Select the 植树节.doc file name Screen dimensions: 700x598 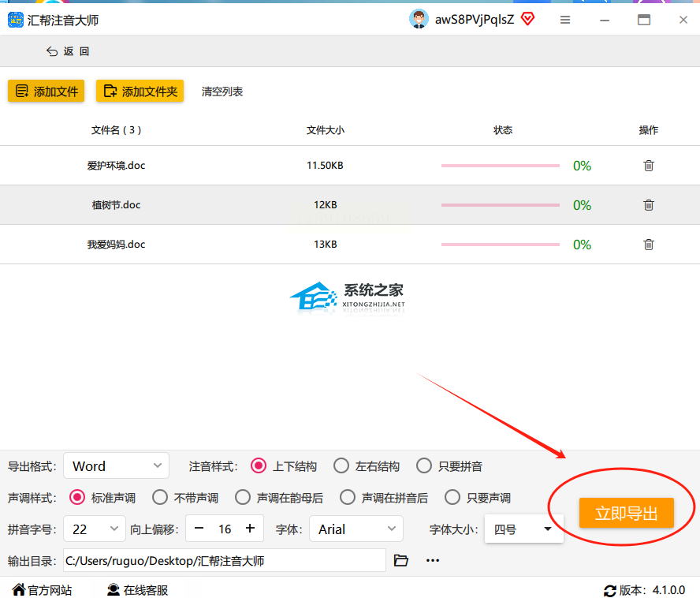pos(116,204)
